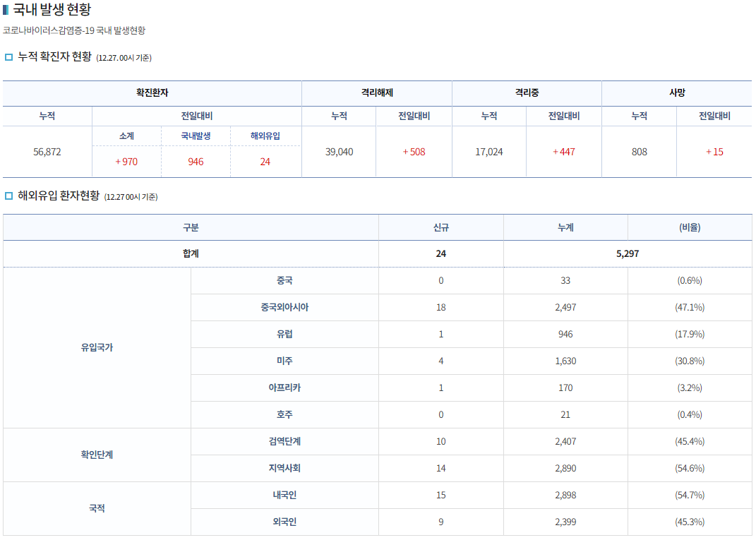
Task: Click the 구분 table header
Action: click(x=191, y=227)
